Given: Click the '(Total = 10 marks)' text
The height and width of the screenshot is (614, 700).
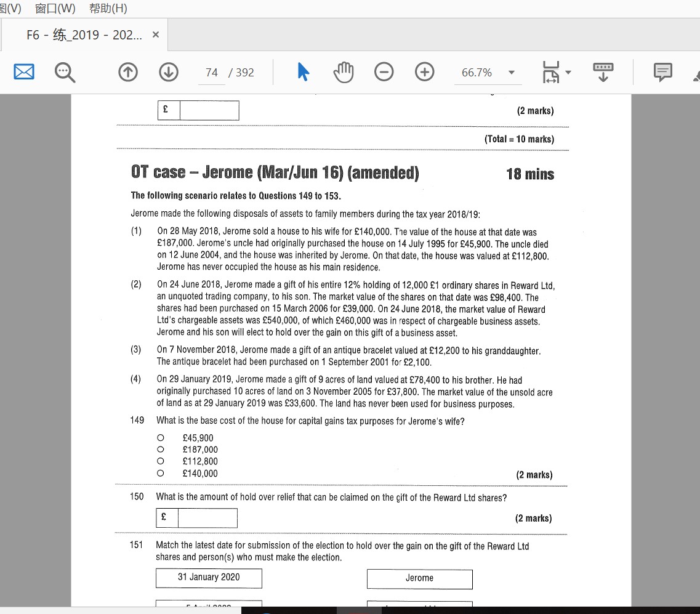Looking at the screenshot, I should point(519,139).
